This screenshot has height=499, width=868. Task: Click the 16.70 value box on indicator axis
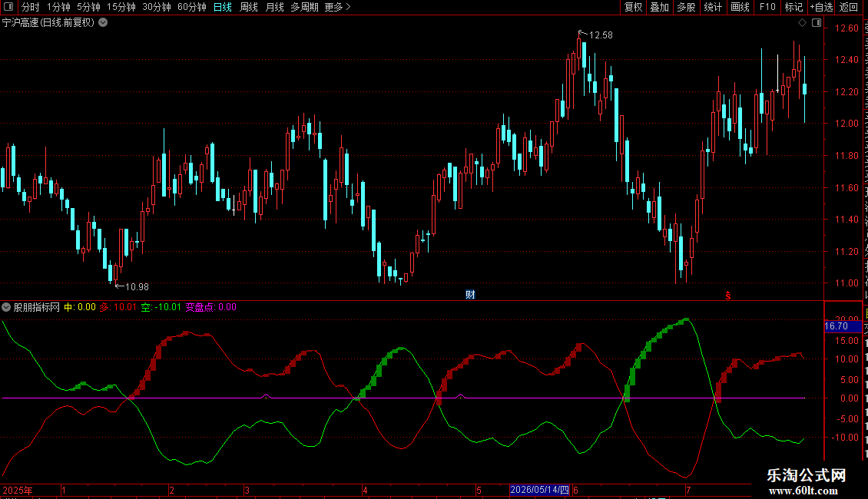point(842,326)
